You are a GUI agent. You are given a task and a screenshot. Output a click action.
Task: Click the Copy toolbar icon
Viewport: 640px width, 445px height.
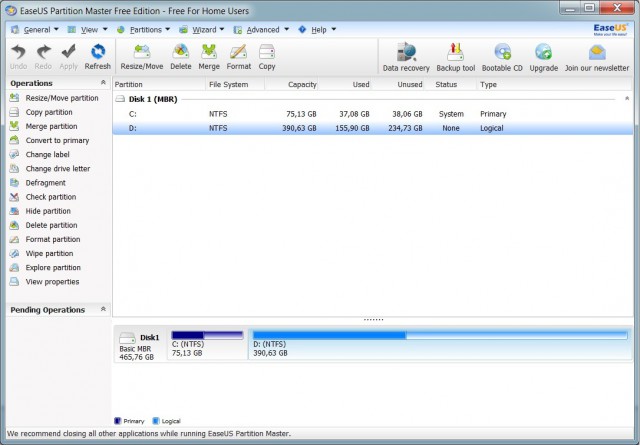point(267,57)
